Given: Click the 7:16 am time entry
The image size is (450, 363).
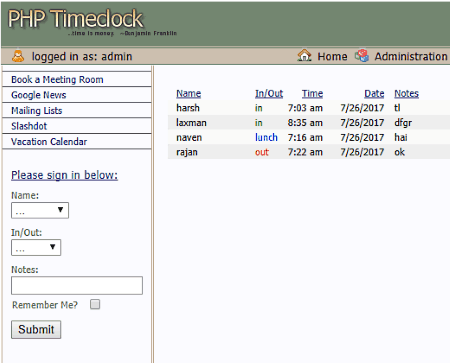Looking at the screenshot, I should 305,137.
